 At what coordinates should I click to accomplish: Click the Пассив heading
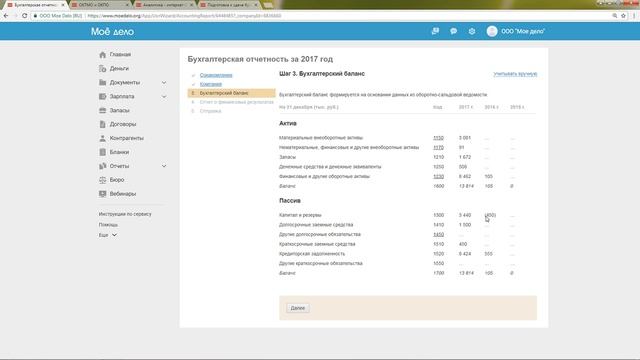point(290,201)
